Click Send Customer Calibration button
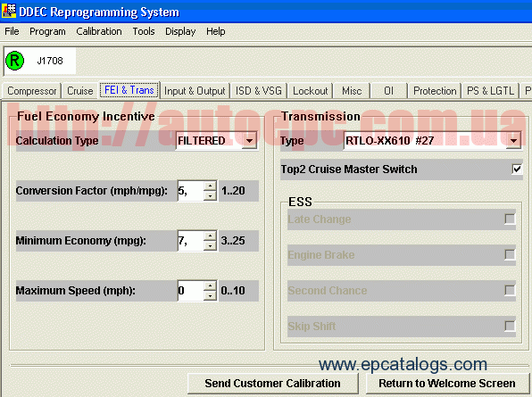Viewport: 532px width, 397px height. (x=272, y=384)
